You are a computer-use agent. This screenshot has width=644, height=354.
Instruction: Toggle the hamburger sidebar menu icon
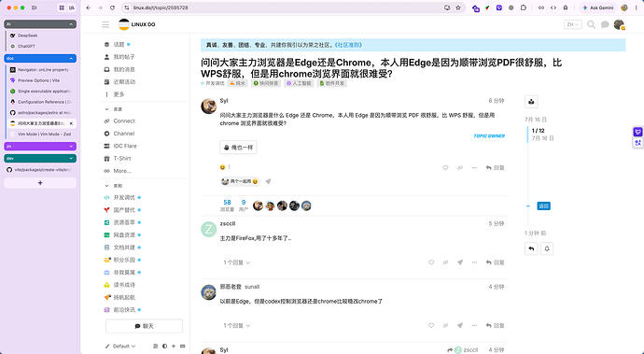click(x=105, y=24)
